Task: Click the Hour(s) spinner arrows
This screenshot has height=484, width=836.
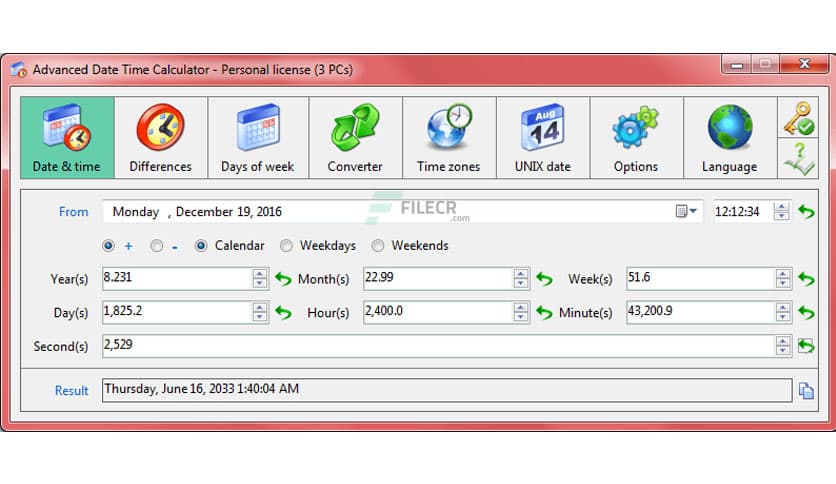Action: point(521,312)
